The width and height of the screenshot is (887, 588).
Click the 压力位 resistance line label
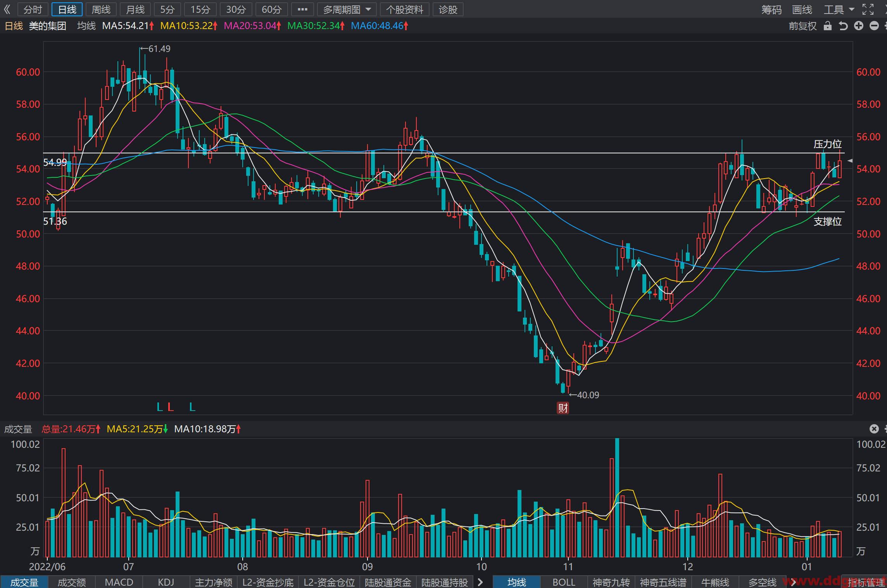click(x=828, y=144)
